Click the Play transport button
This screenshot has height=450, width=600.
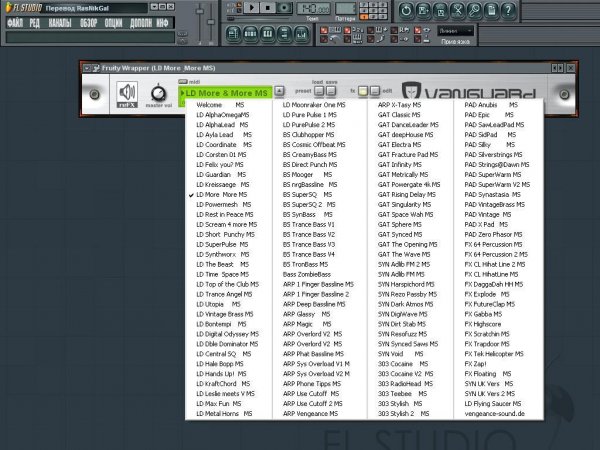[251, 8]
